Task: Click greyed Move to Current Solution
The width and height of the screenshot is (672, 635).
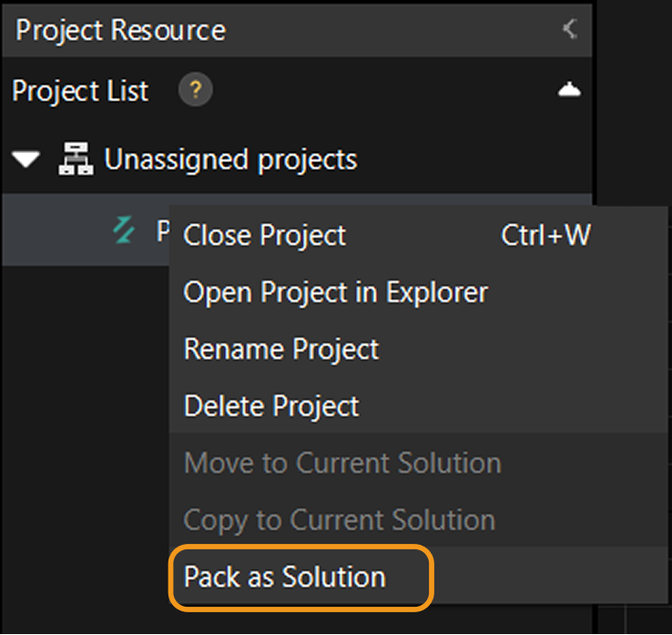Action: pos(342,463)
